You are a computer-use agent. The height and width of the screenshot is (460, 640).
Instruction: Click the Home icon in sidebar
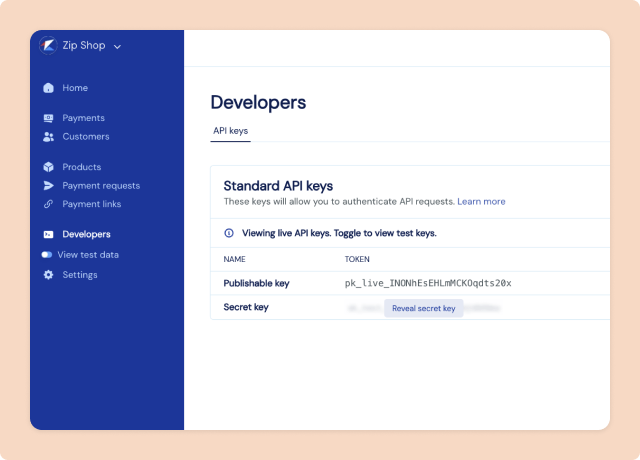48,88
